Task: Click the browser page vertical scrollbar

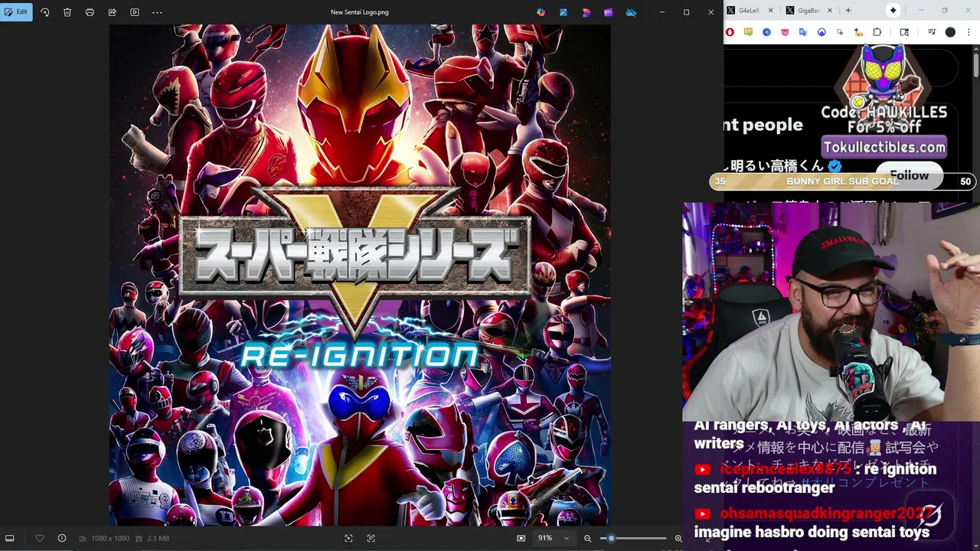Action: [x=976, y=65]
